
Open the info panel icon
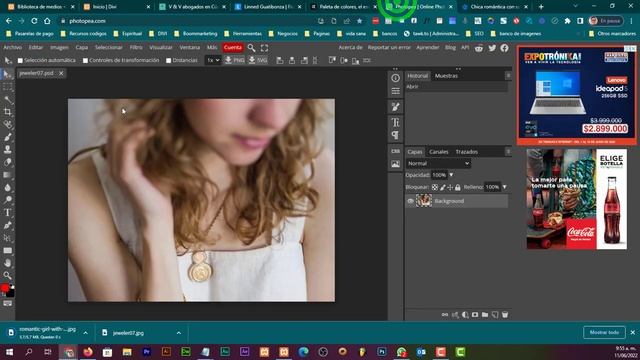396,78
